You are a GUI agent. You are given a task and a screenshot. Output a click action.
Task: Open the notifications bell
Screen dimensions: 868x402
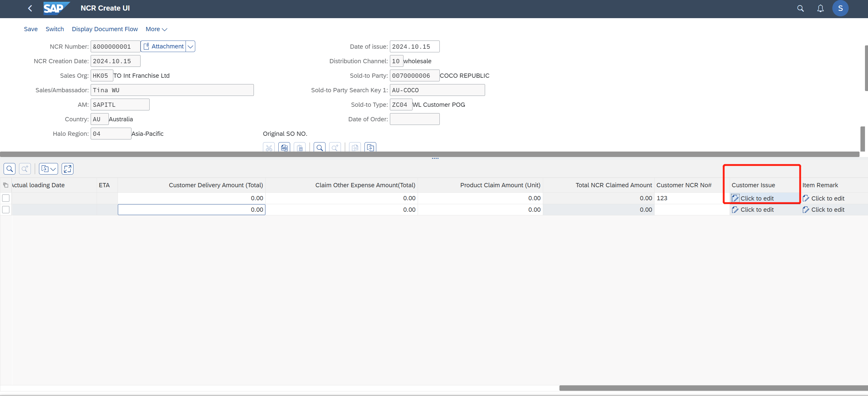820,8
